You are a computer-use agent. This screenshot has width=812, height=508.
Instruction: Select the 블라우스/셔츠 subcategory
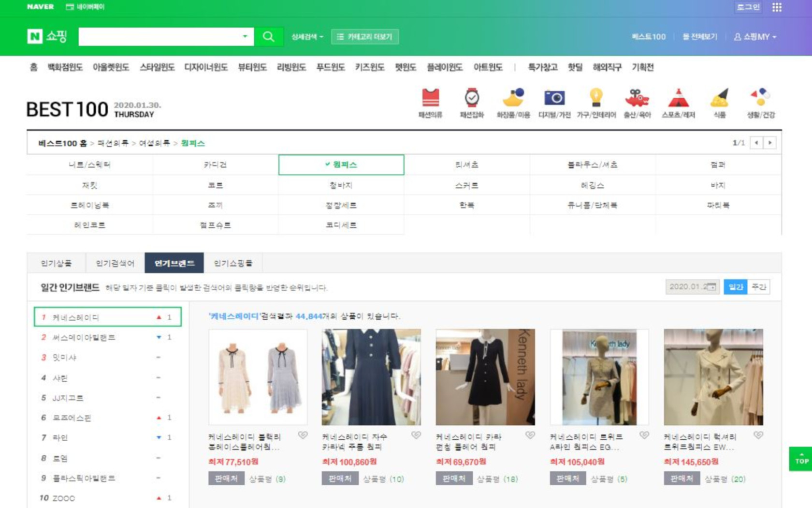click(x=593, y=164)
